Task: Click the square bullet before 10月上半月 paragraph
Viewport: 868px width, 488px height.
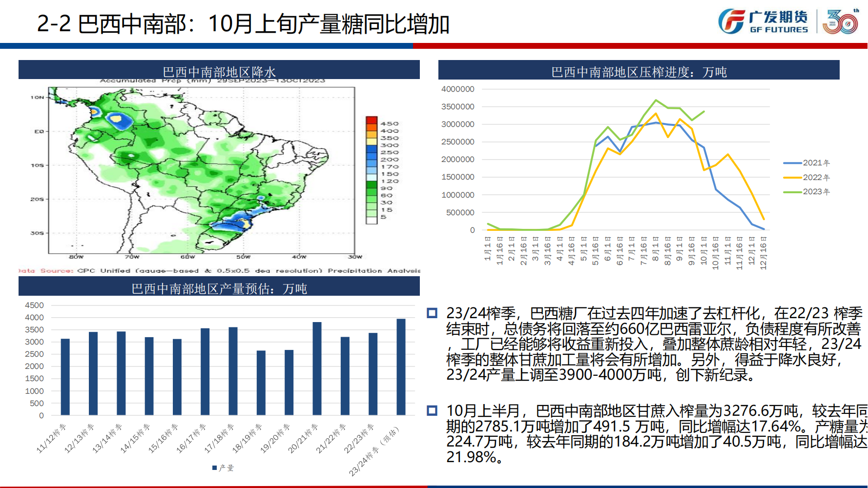Action: click(x=432, y=410)
